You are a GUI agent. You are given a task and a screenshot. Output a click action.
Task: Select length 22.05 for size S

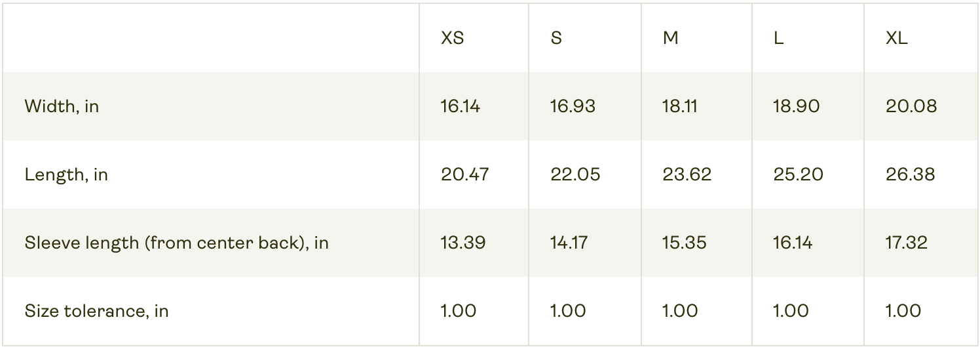[575, 174]
